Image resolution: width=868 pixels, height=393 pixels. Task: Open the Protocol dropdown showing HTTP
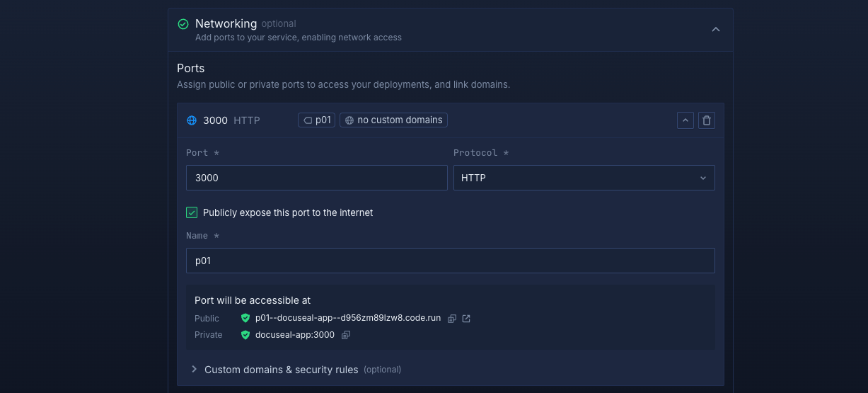[x=584, y=178]
